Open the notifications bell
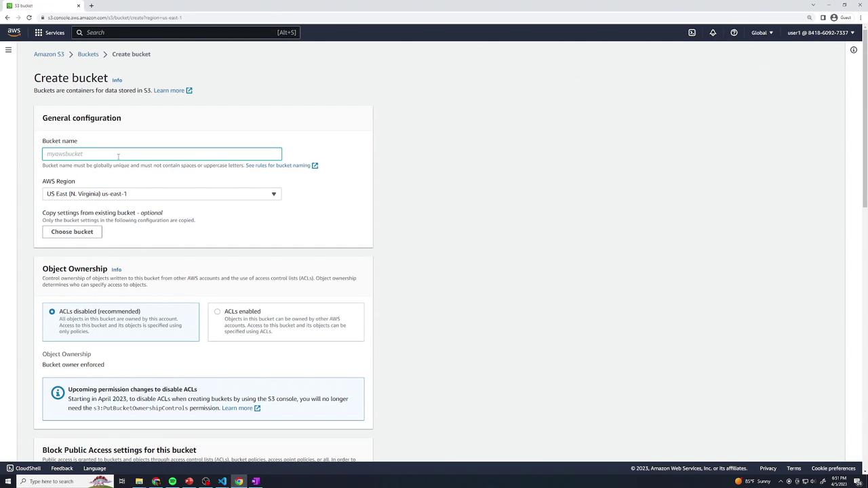The width and height of the screenshot is (868, 488). [x=713, y=33]
